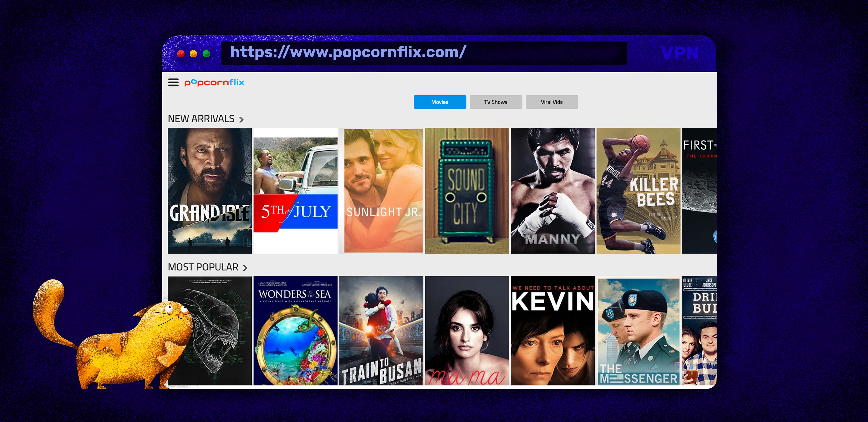The image size is (868, 422).
Task: Click the VPN label in browser bar
Action: [680, 53]
